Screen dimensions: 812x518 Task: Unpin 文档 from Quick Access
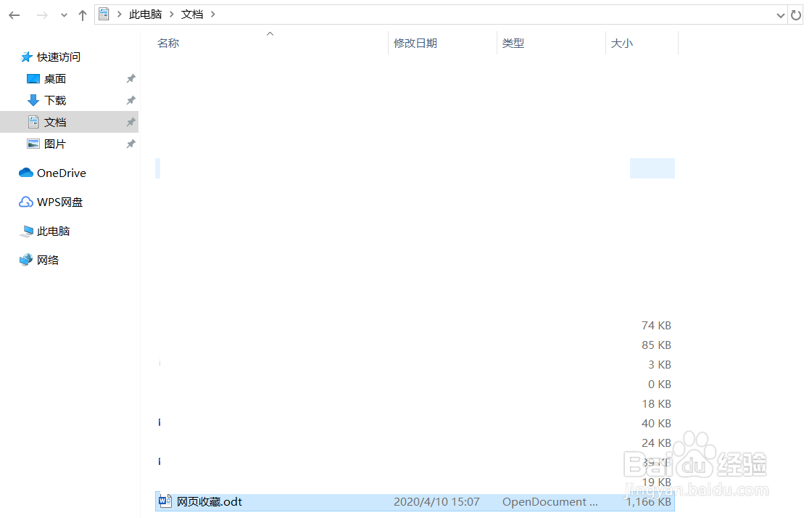pos(131,122)
